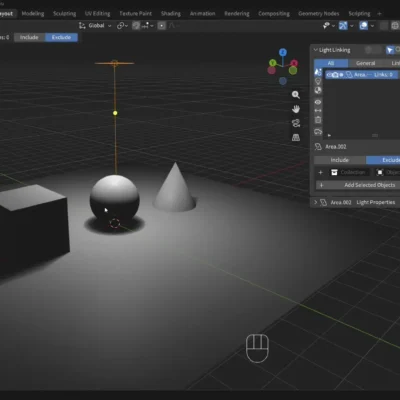
Task: Select Exclude in the Light Linking panel
Action: (383, 160)
